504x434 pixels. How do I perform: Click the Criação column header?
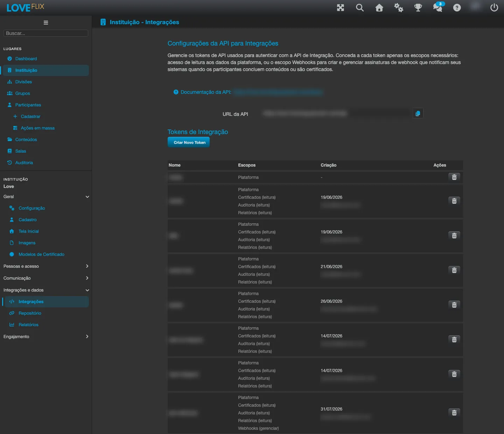(328, 165)
